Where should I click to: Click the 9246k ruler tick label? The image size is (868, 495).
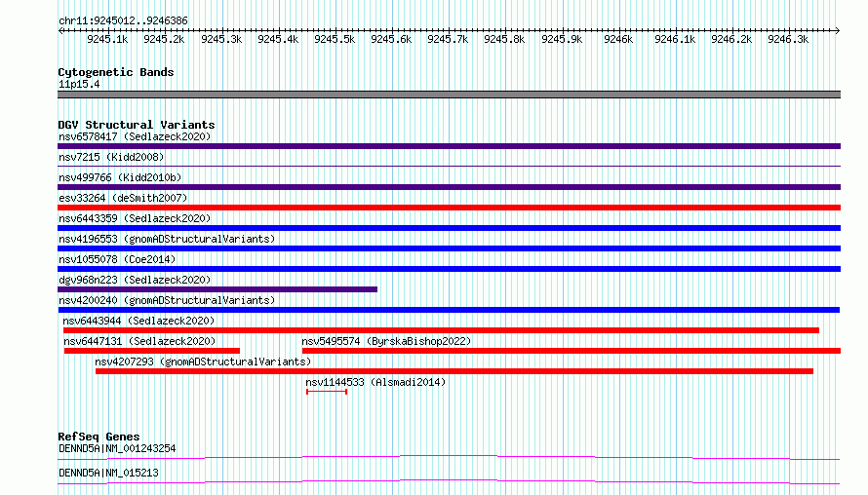coord(617,39)
